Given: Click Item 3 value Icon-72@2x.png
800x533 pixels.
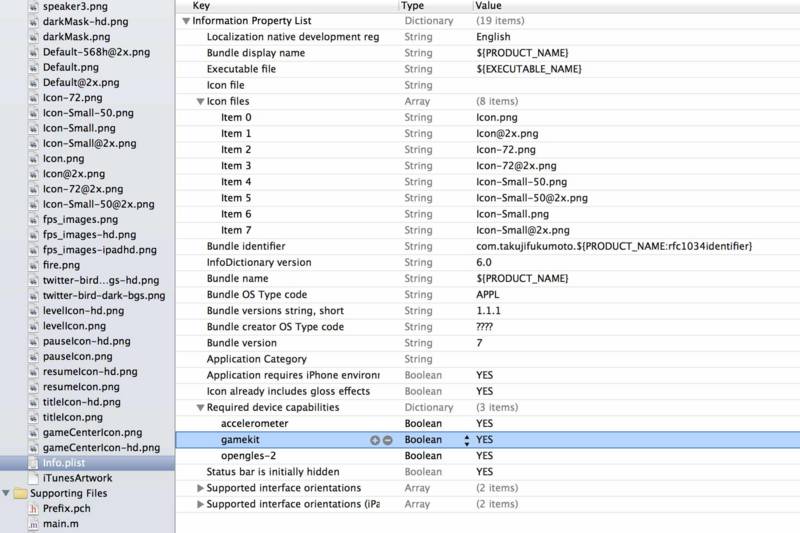Looking at the screenshot, I should [x=516, y=166].
